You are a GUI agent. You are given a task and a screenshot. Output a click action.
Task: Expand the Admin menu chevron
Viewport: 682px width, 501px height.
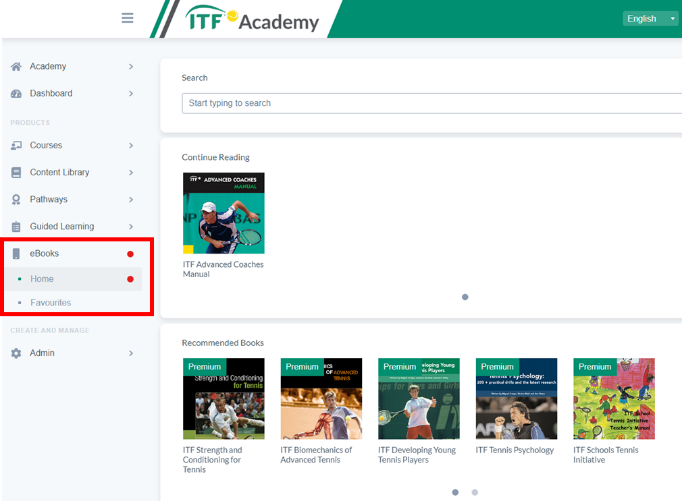click(131, 353)
